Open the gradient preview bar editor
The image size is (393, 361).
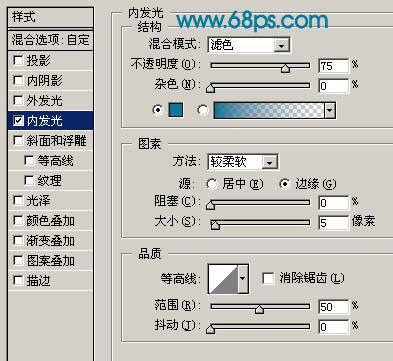269,110
